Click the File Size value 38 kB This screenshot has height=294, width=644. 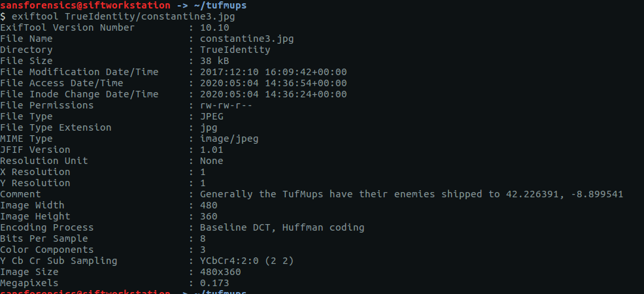214,61
